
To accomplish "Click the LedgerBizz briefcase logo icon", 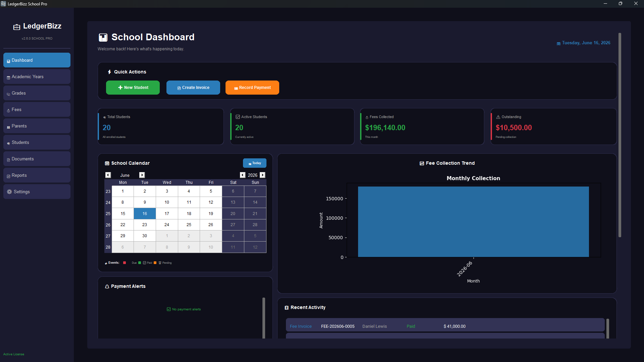I will pyautogui.click(x=17, y=27).
